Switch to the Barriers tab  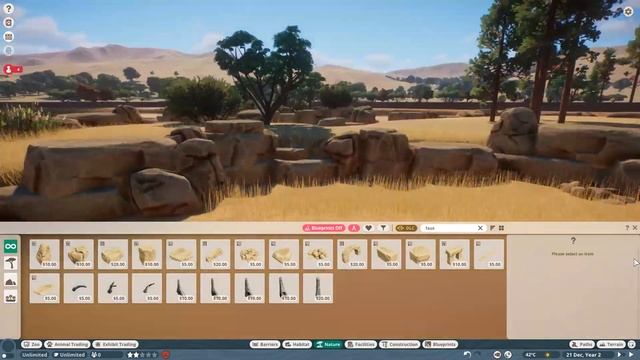(265, 344)
